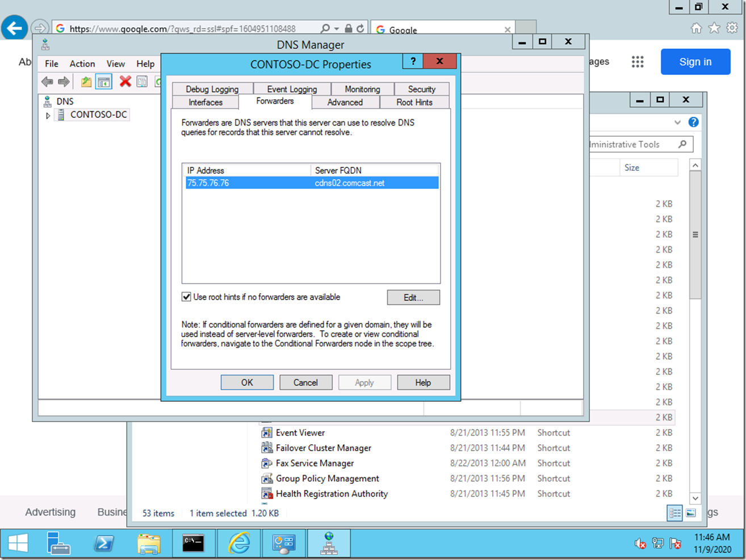Click the red Delete toolbar icon

click(125, 82)
